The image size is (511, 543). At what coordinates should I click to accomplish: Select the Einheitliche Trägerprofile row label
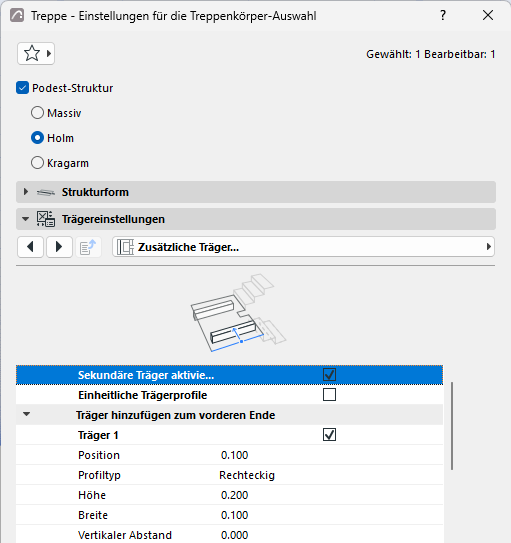point(143,395)
